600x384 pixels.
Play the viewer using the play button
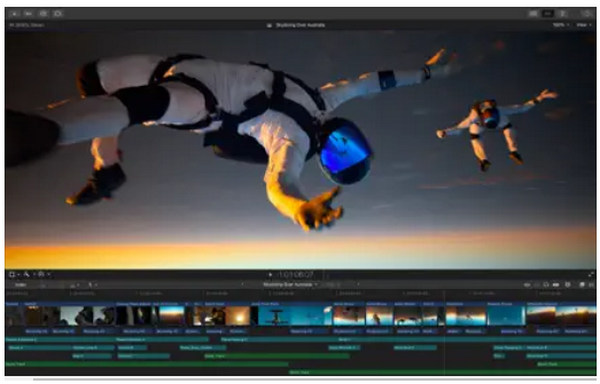(x=270, y=275)
